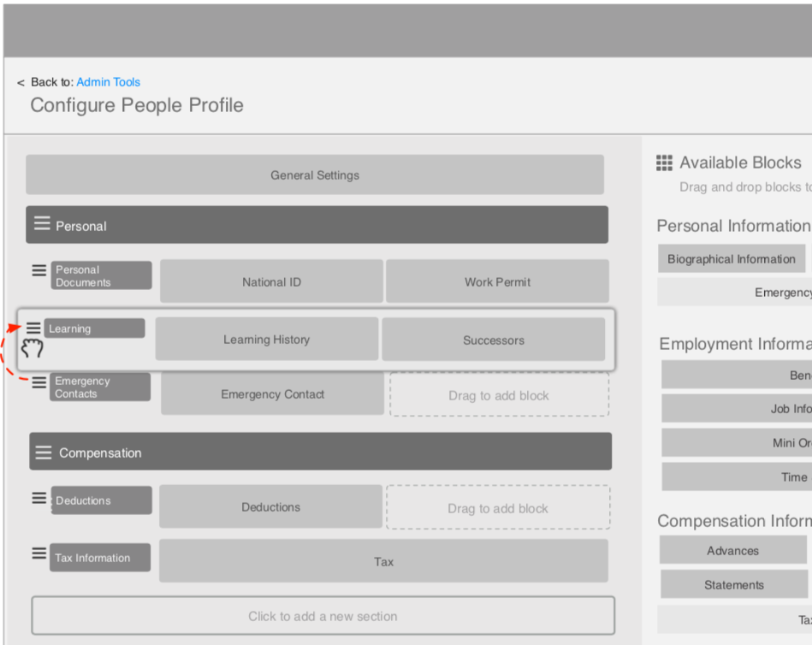Select the Learning History block
The image size is (812, 645).
click(x=265, y=339)
